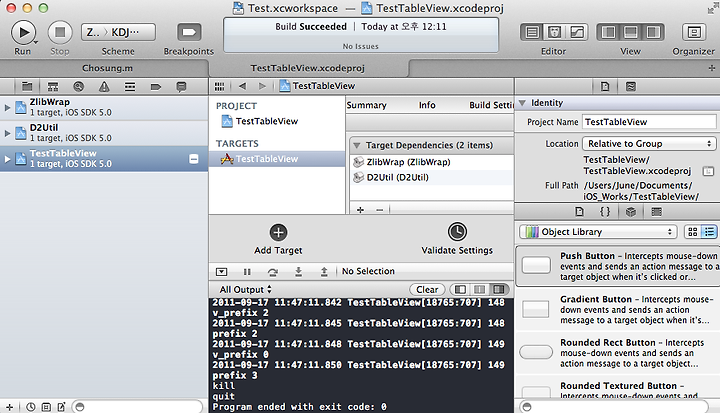Edit the Project Name field
The height and width of the screenshot is (413, 720).
pyautogui.click(x=649, y=122)
